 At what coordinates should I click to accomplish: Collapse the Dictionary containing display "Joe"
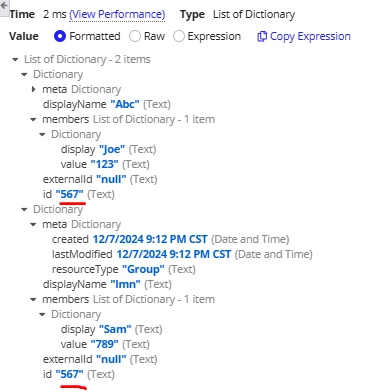[x=42, y=135]
